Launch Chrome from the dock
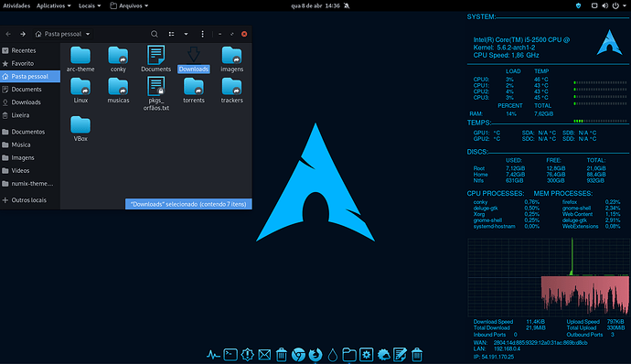The width and height of the screenshot is (631, 364). (x=298, y=355)
